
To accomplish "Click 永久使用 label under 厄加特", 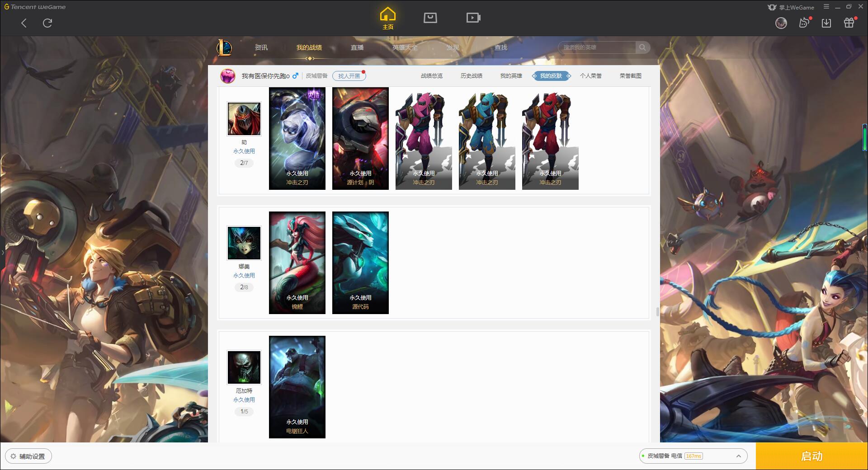I will [244, 400].
